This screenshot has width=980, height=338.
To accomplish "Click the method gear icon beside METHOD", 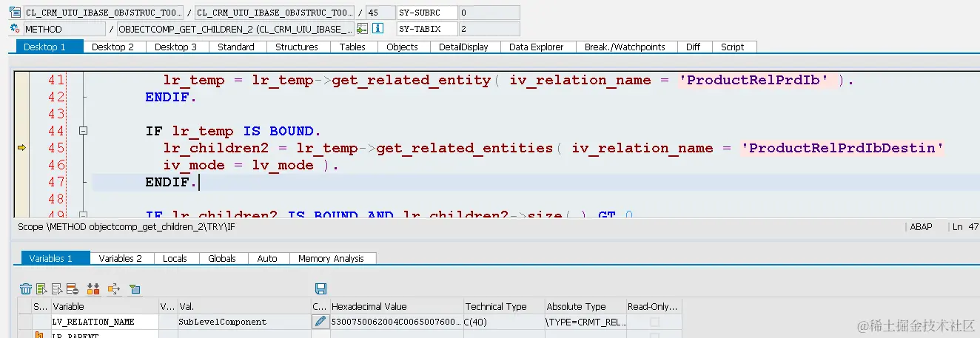I will pos(15,29).
